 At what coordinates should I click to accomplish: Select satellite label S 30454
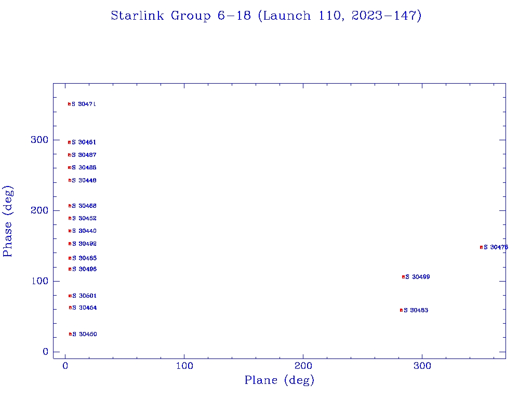pos(85,308)
